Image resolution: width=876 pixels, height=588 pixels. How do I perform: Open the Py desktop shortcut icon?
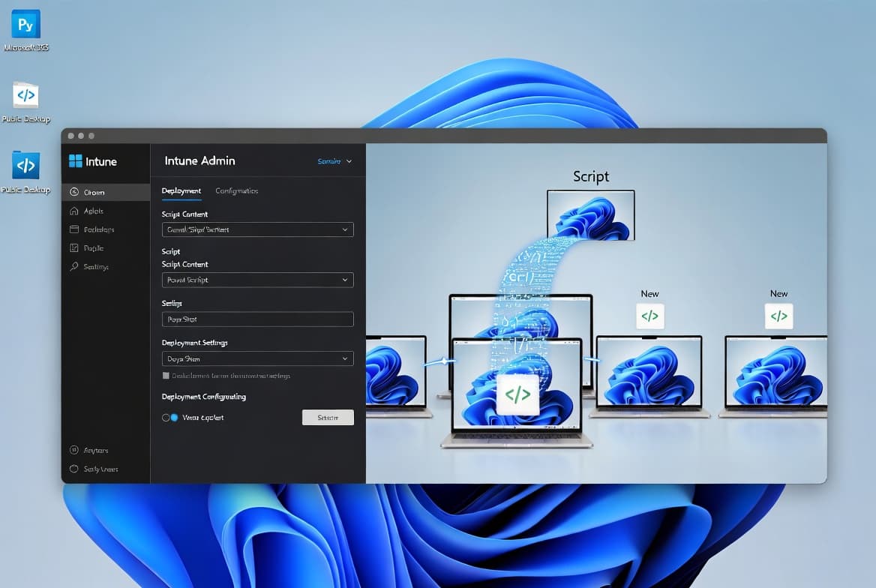tap(25, 24)
